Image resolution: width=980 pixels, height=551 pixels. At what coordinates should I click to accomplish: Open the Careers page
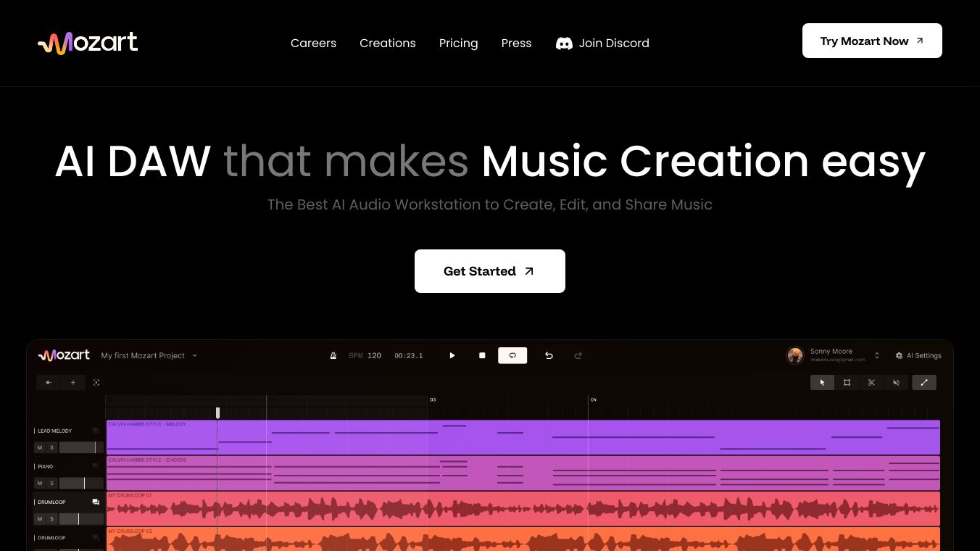click(x=313, y=43)
